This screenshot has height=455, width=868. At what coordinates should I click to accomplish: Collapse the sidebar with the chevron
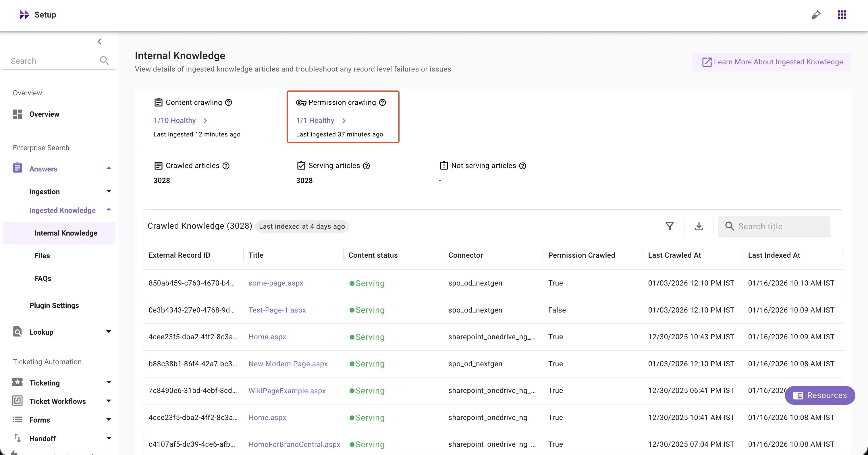[99, 41]
